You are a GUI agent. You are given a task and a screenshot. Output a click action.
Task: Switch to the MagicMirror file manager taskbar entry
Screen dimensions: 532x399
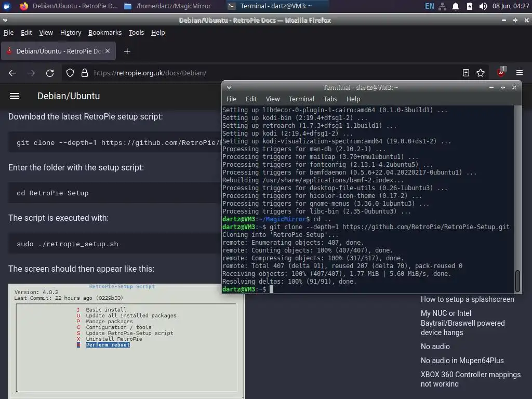[x=168, y=6]
